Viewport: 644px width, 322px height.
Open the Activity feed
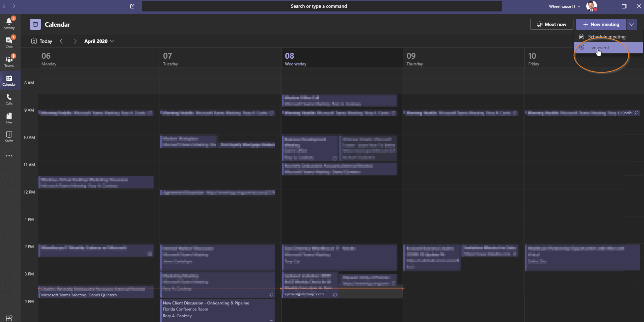pos(9,23)
